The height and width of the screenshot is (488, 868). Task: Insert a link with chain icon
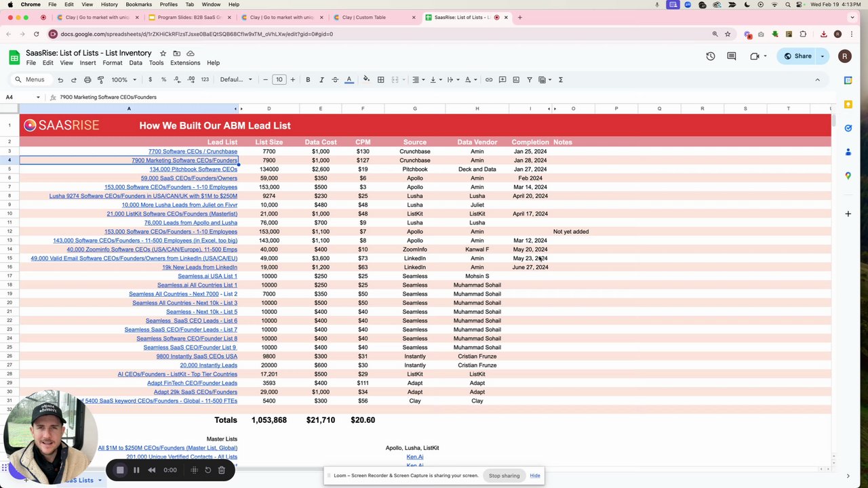pyautogui.click(x=489, y=80)
